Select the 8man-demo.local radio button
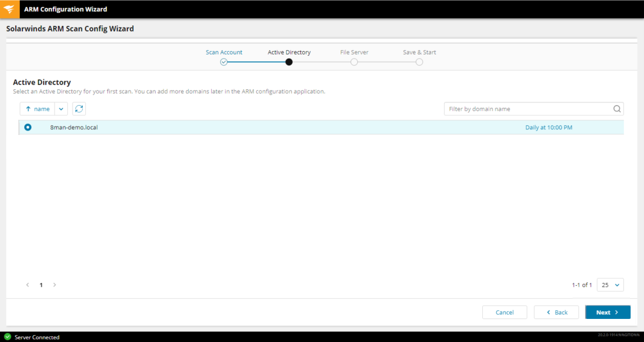This screenshot has width=644, height=342. tap(28, 127)
